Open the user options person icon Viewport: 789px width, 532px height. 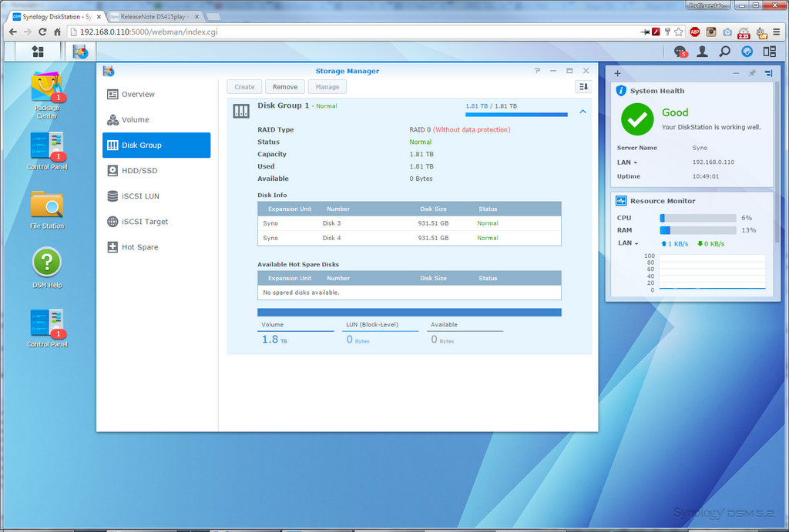click(702, 52)
